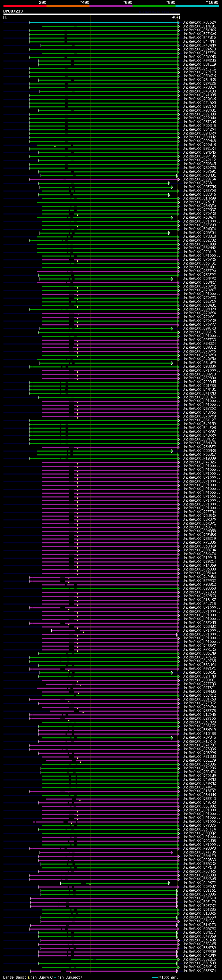The image size is (222, 980).
Task: Select the query name BP087233
Action: (x=13, y=11)
